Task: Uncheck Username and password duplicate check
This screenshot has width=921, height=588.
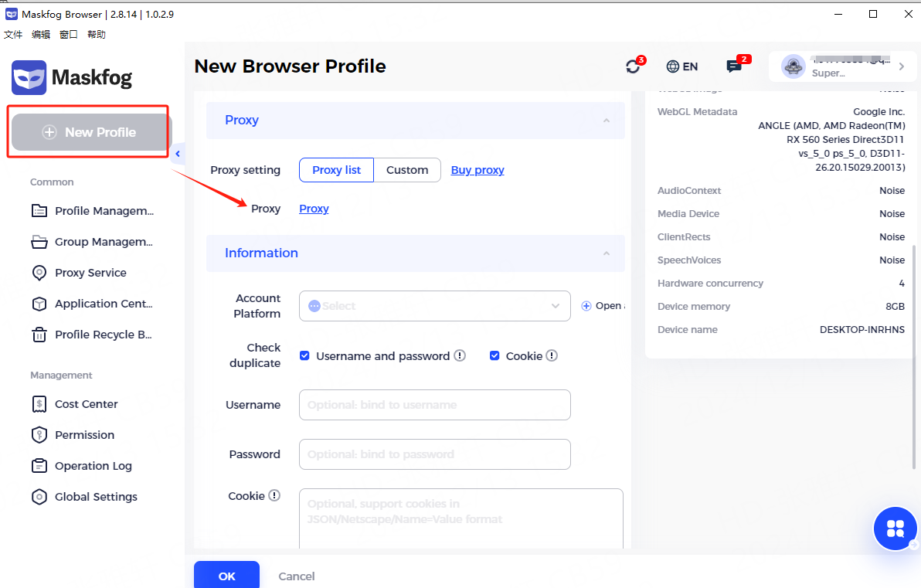Action: click(304, 356)
